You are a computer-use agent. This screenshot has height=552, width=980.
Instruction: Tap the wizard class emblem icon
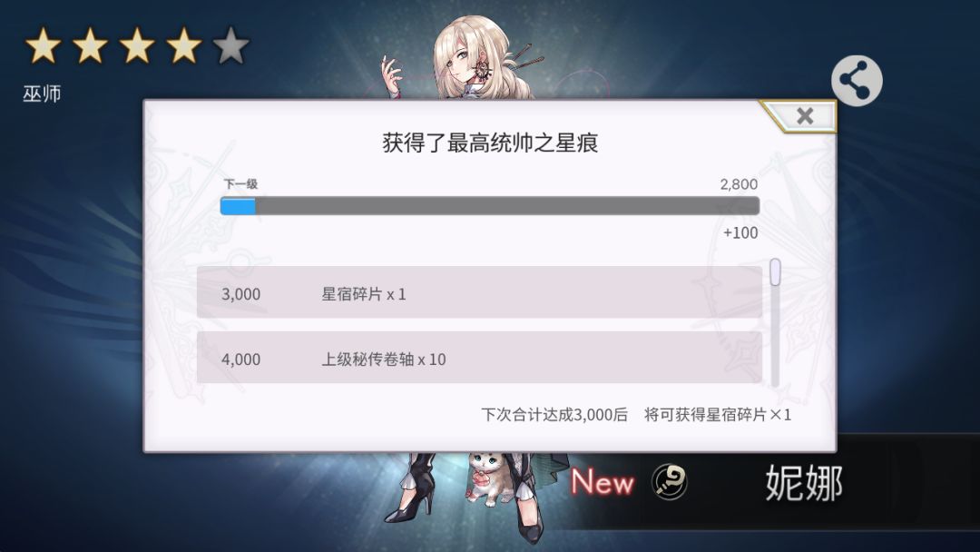pyautogui.click(x=669, y=482)
